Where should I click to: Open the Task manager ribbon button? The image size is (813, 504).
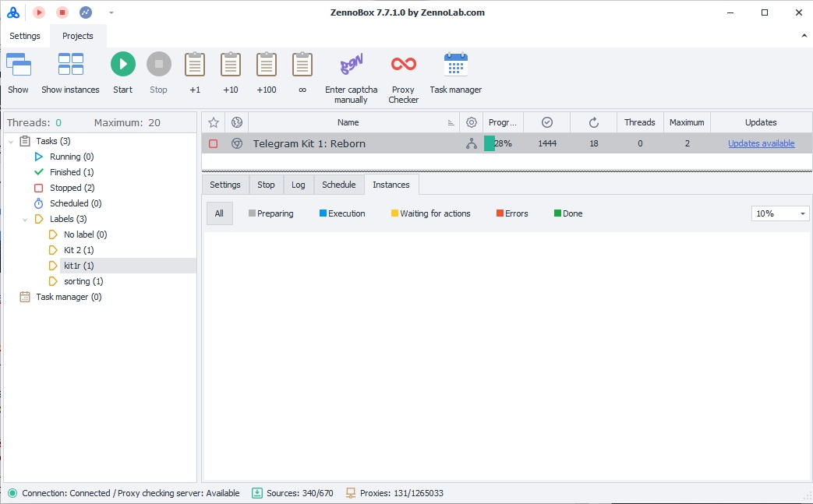click(456, 73)
